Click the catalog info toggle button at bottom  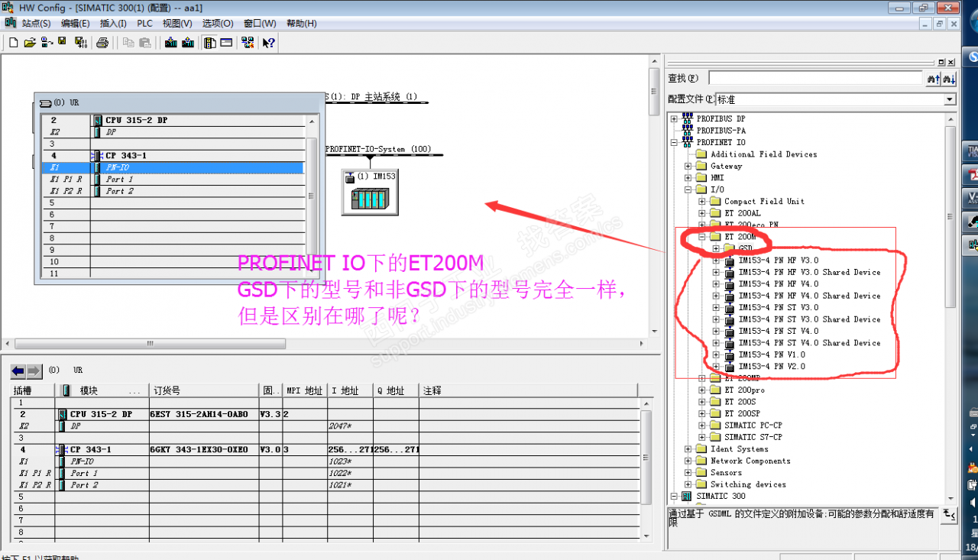[950, 515]
